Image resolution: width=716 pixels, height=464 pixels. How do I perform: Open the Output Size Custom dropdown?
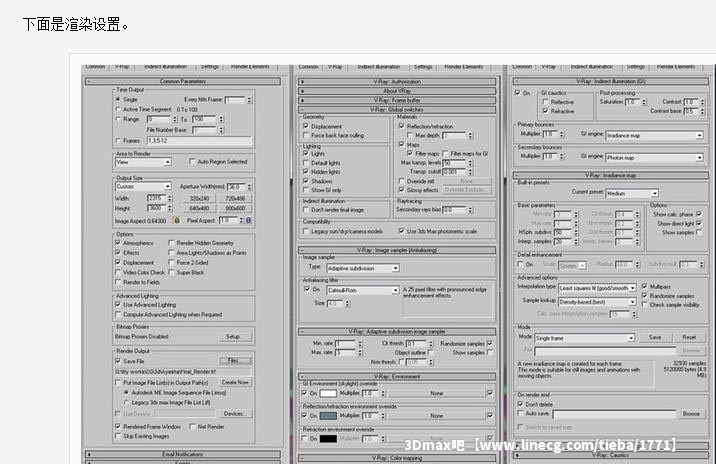[x=143, y=186]
